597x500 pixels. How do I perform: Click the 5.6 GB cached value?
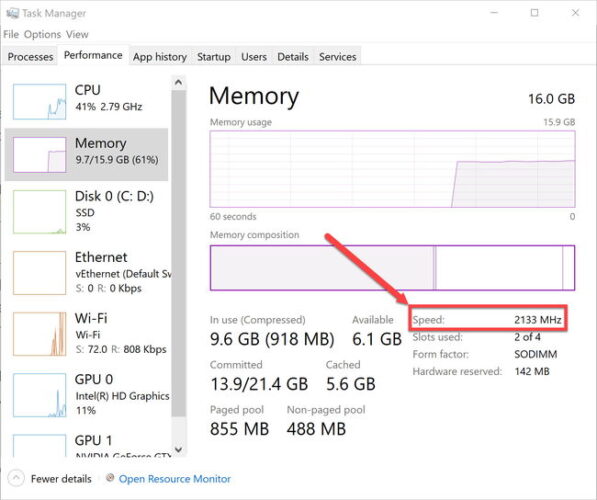(x=351, y=383)
